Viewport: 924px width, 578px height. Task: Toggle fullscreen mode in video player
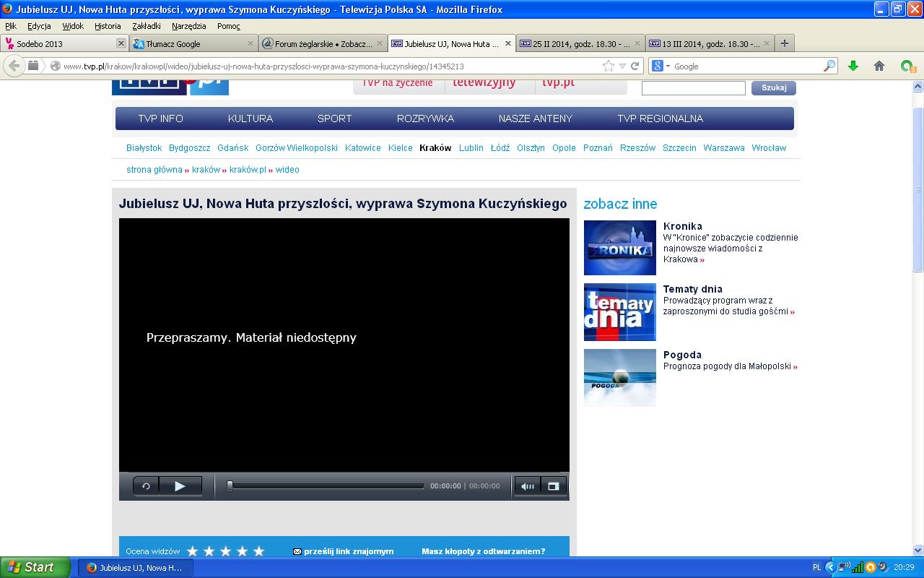554,486
